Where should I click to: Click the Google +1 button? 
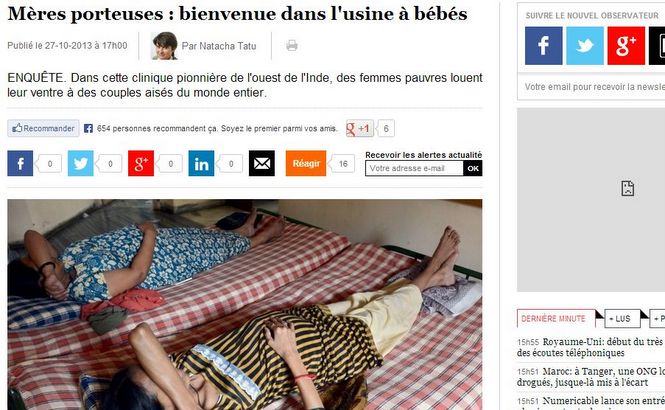tap(360, 128)
